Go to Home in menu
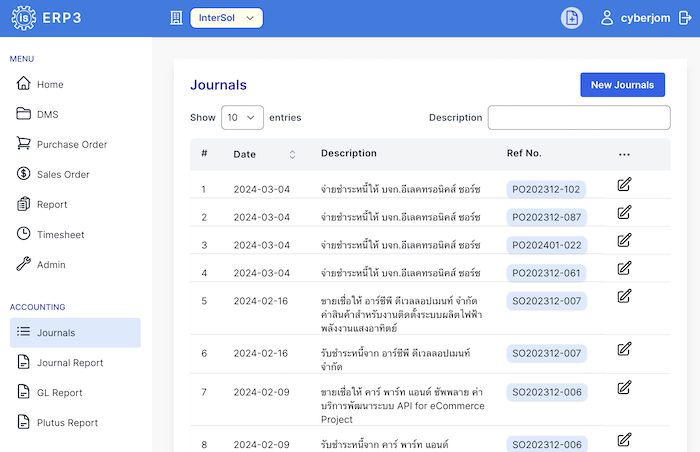Viewport: 700px width, 452px height. (50, 84)
